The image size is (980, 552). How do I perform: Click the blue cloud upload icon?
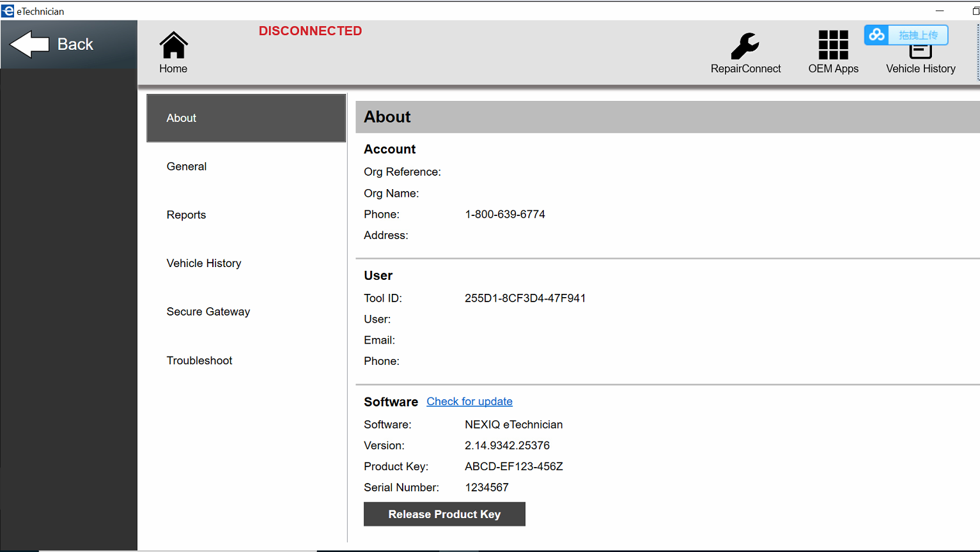click(877, 35)
